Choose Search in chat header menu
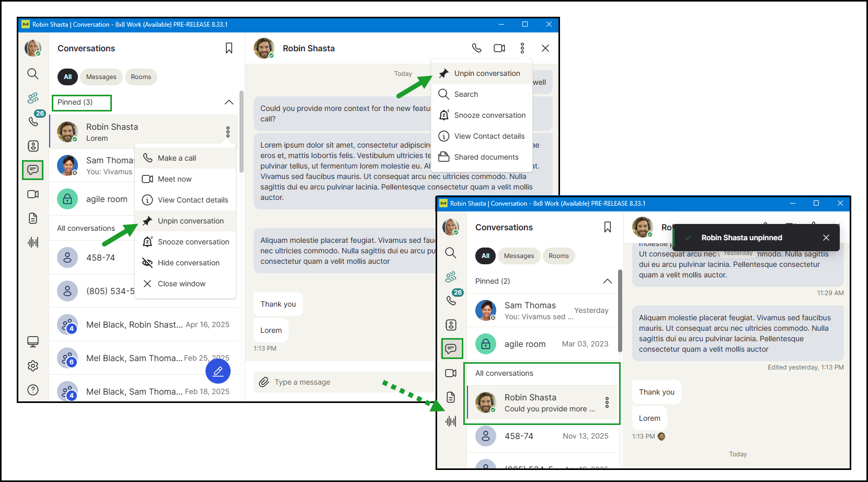The image size is (868, 482). tap(482, 94)
